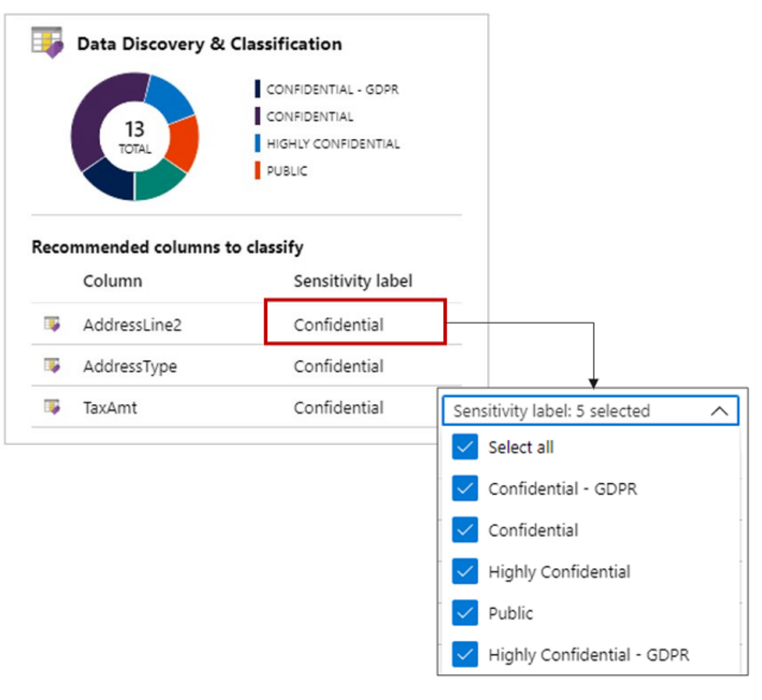Uncheck the Highly Confidential - GDPR checkbox
Screen dimensions: 762x700
point(465,654)
